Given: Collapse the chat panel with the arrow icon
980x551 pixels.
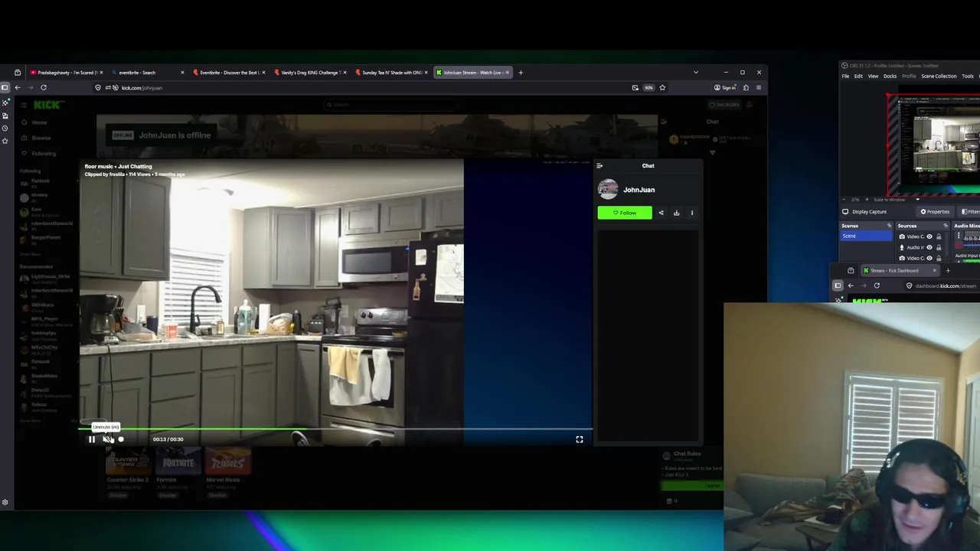Looking at the screenshot, I should [x=599, y=165].
